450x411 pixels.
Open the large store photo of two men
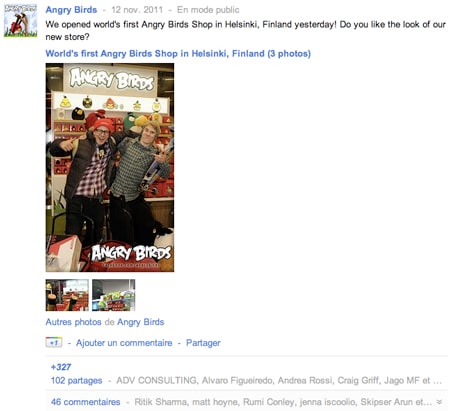point(110,167)
